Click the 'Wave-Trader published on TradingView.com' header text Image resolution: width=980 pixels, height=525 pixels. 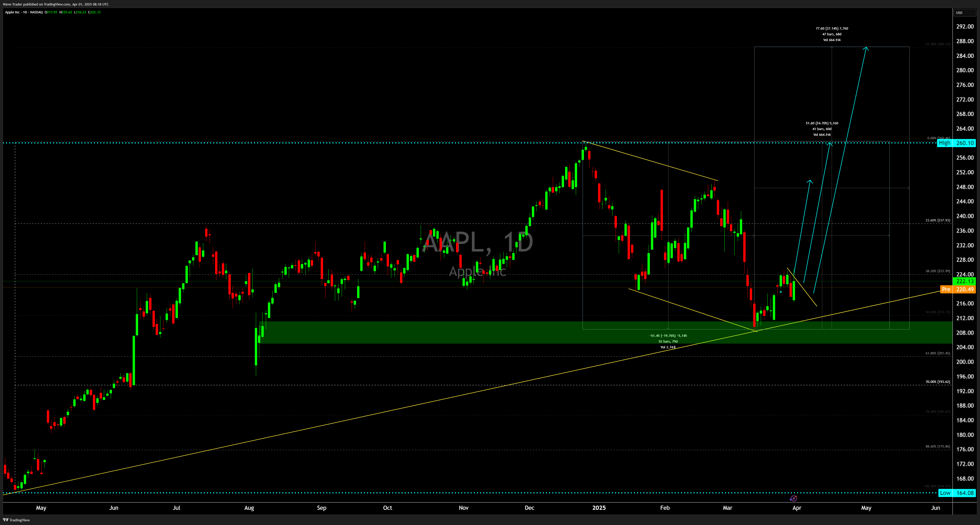(x=37, y=4)
